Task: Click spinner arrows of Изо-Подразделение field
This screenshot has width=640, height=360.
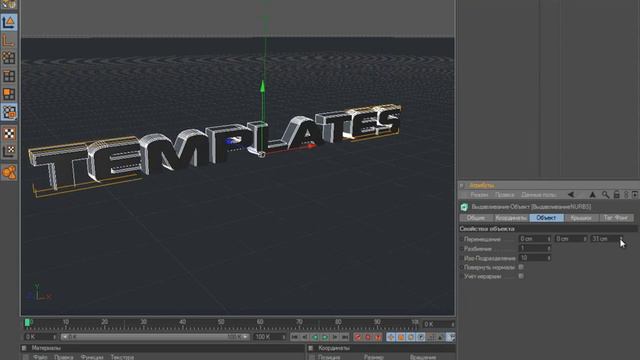Action: pyautogui.click(x=549, y=258)
